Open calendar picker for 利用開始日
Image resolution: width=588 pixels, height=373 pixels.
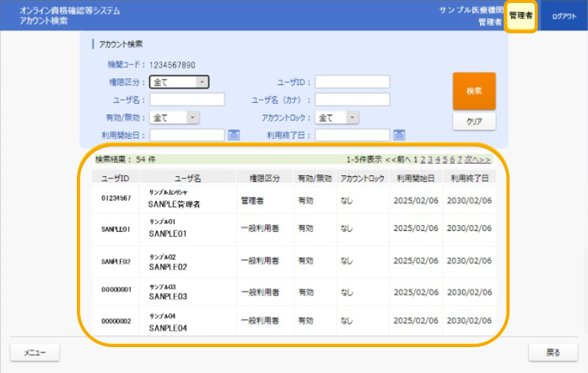234,135
